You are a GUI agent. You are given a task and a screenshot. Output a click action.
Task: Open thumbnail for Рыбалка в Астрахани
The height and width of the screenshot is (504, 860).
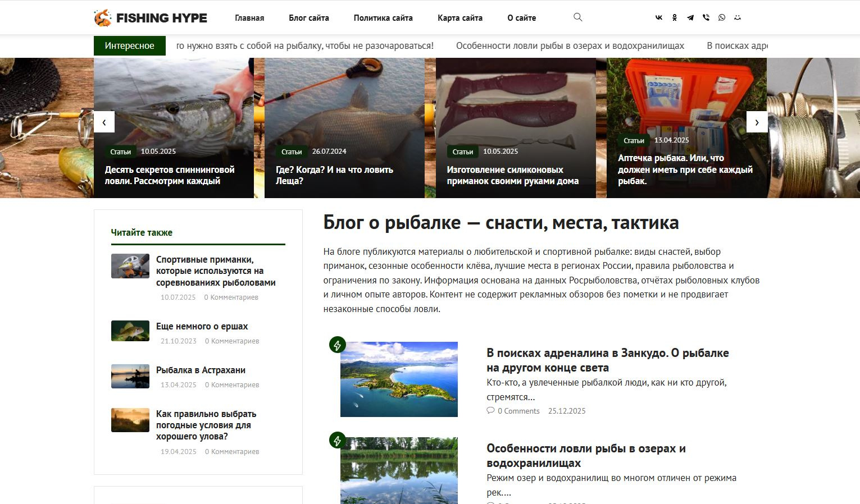pos(130,377)
